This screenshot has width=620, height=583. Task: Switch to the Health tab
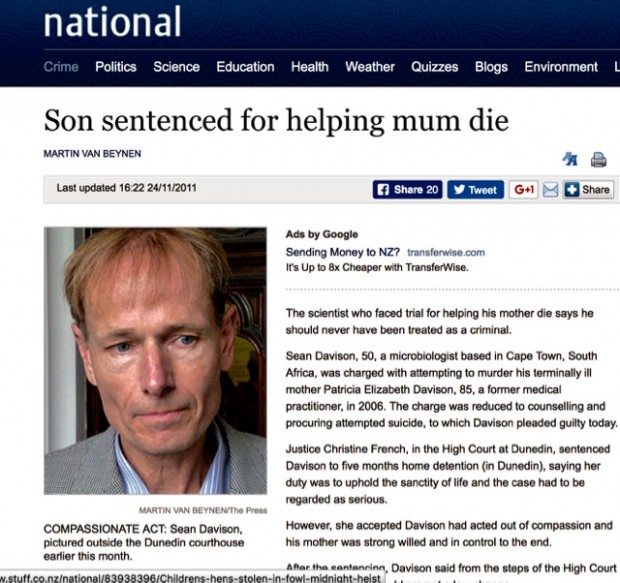[x=310, y=67]
